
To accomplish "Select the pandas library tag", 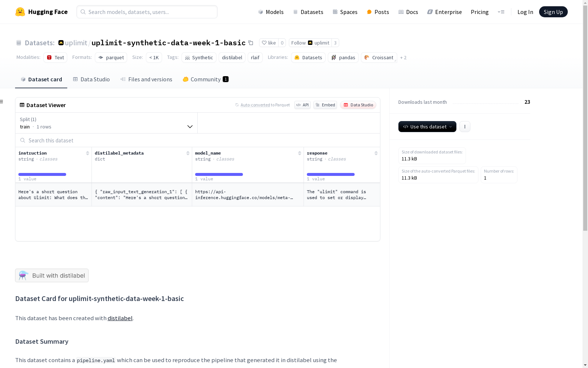I will coord(343,57).
